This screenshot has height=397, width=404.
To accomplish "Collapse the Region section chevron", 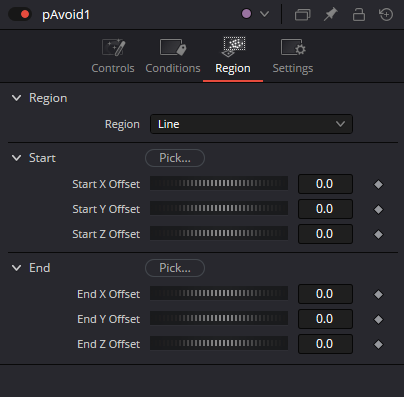I will coord(16,98).
